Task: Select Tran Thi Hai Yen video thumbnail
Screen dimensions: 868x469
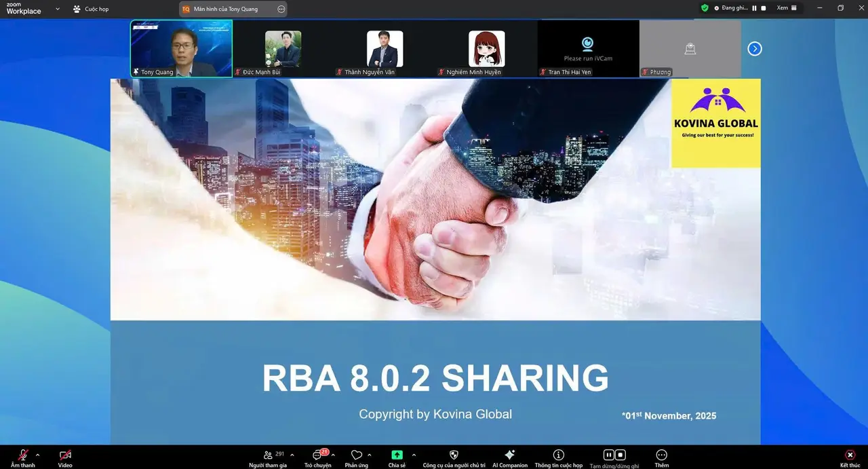Action: point(588,48)
